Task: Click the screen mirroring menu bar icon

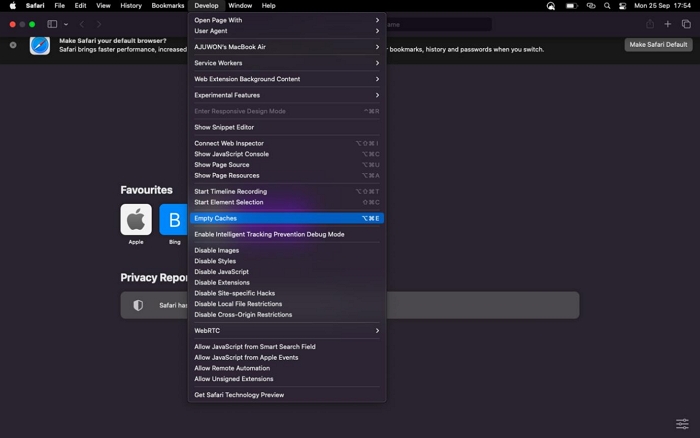Action: (591, 6)
